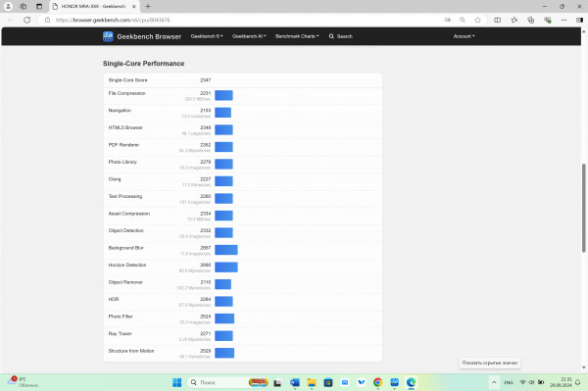
Task: Click the Object Detection row label
Action: coord(126,230)
